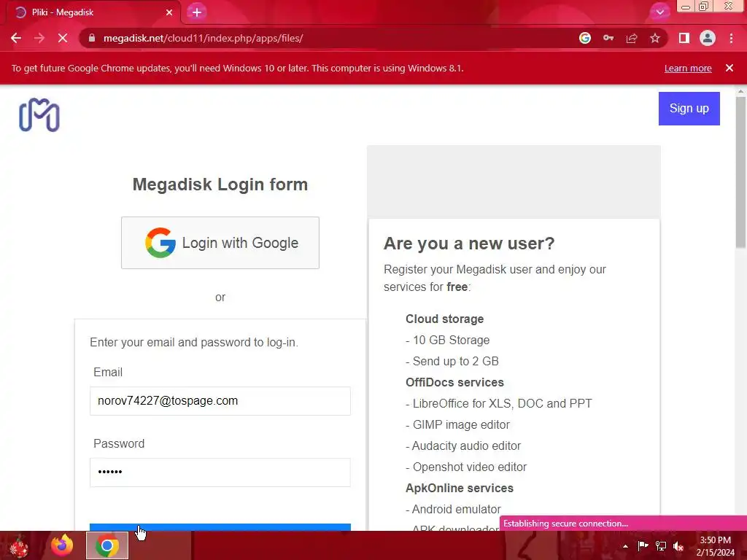Open the network tray icon

click(661, 545)
